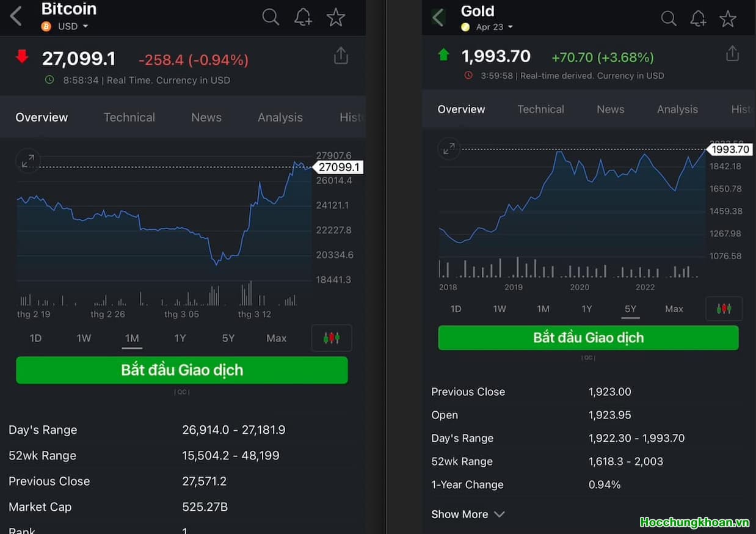The image size is (756, 534).
Task: Switch to the Technical tab for Bitcoin
Action: tap(129, 117)
